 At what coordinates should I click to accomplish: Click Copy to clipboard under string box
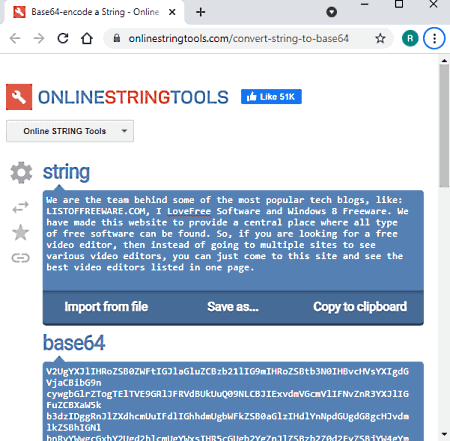pyautogui.click(x=360, y=307)
